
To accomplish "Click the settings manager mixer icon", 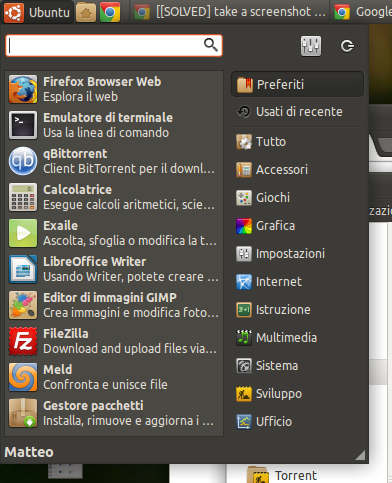I will point(311,46).
